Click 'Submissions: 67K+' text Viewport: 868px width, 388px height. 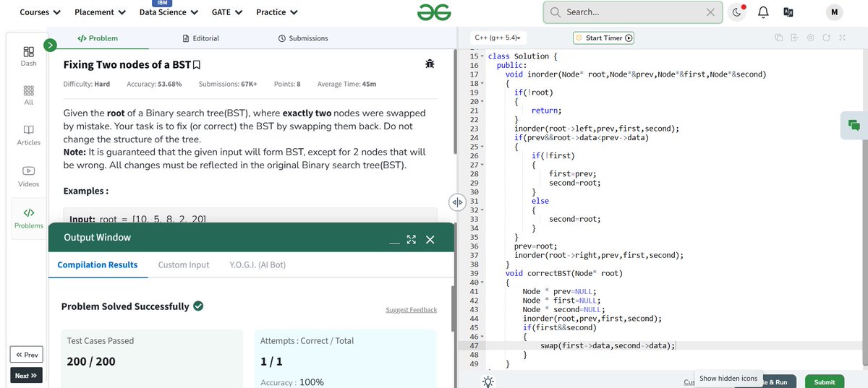click(228, 84)
